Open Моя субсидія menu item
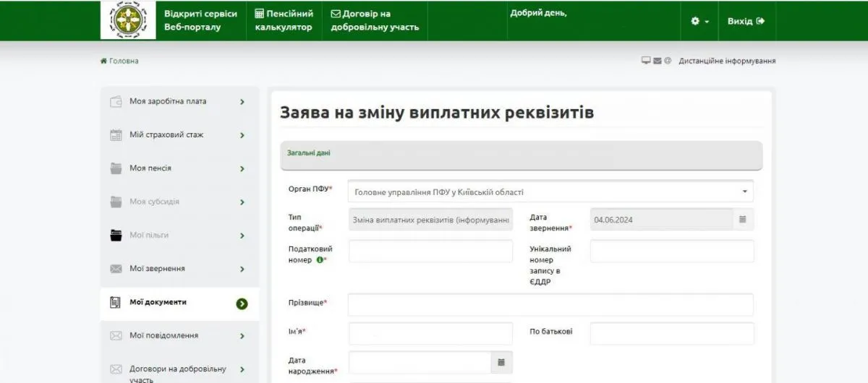This screenshot has height=383, width=868. [179, 202]
